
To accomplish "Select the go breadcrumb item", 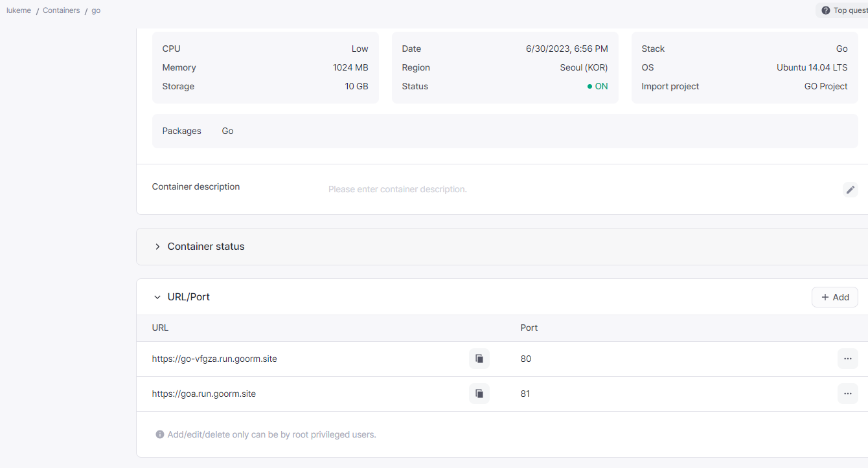I will point(96,10).
